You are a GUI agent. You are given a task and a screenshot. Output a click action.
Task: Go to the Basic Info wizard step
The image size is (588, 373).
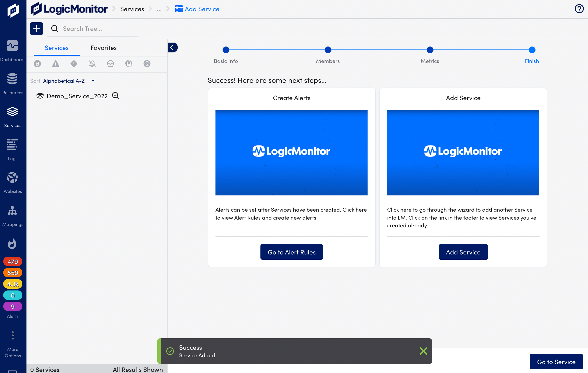(x=226, y=50)
